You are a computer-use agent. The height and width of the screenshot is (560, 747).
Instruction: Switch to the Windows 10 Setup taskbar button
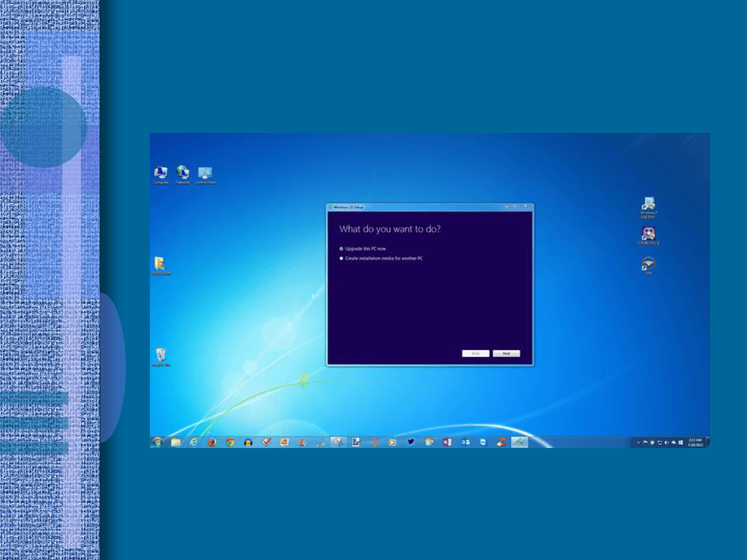pyautogui.click(x=519, y=442)
